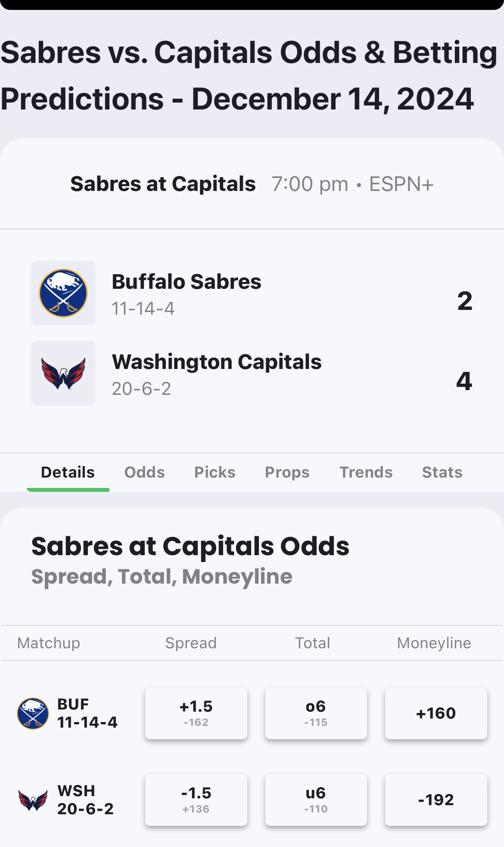The height and width of the screenshot is (847, 504).
Task: Switch to the Odds tab
Action: 145,472
